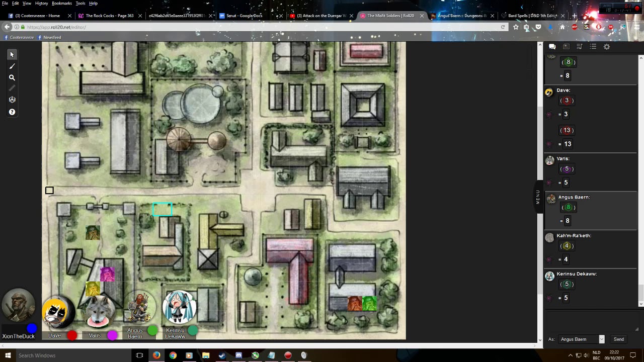Select the brush drawing tool
Screen dimensions: 644x362
12,66
